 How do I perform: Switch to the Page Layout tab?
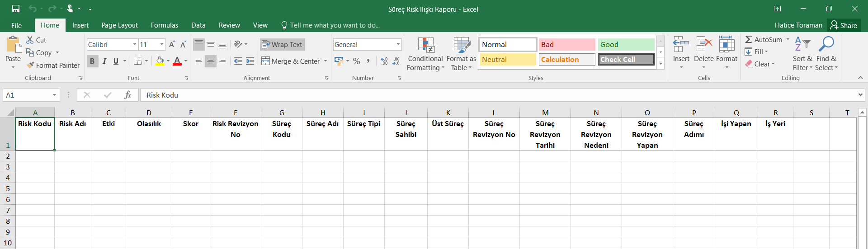(x=119, y=25)
